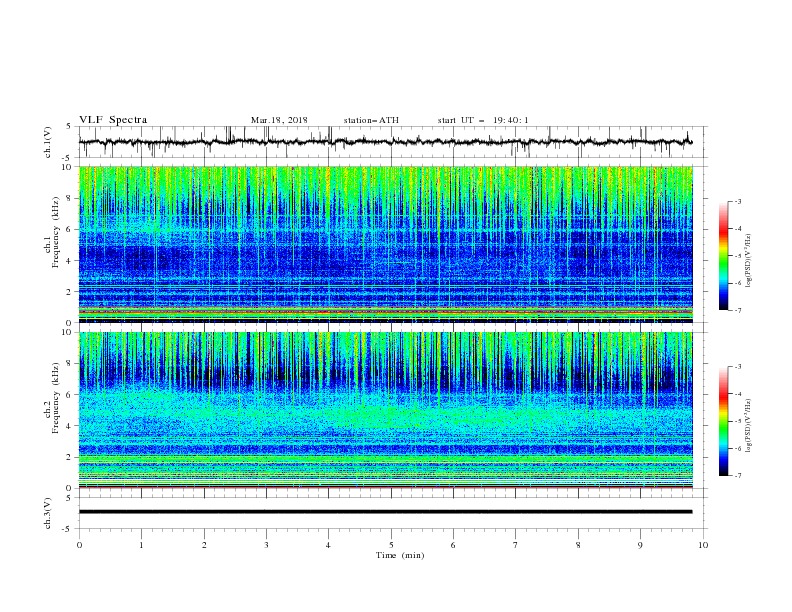Click the "VLF Spectra" plot title

[x=113, y=120]
